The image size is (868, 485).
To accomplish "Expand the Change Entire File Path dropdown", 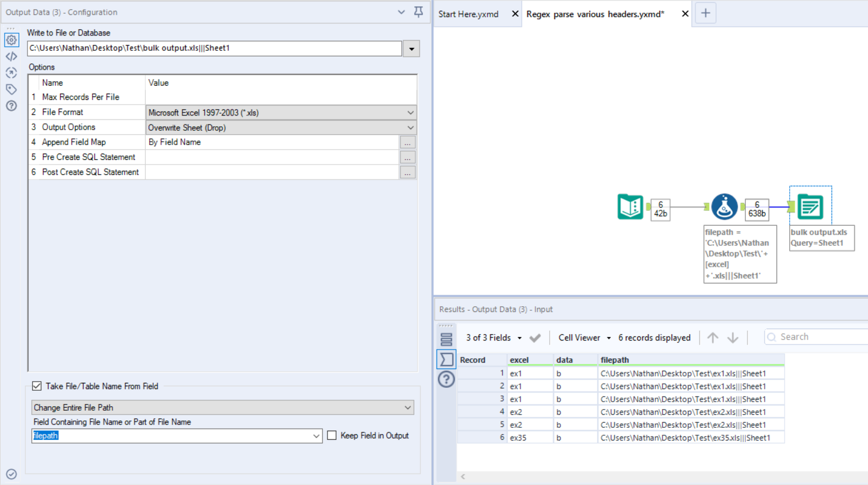I will (x=407, y=407).
